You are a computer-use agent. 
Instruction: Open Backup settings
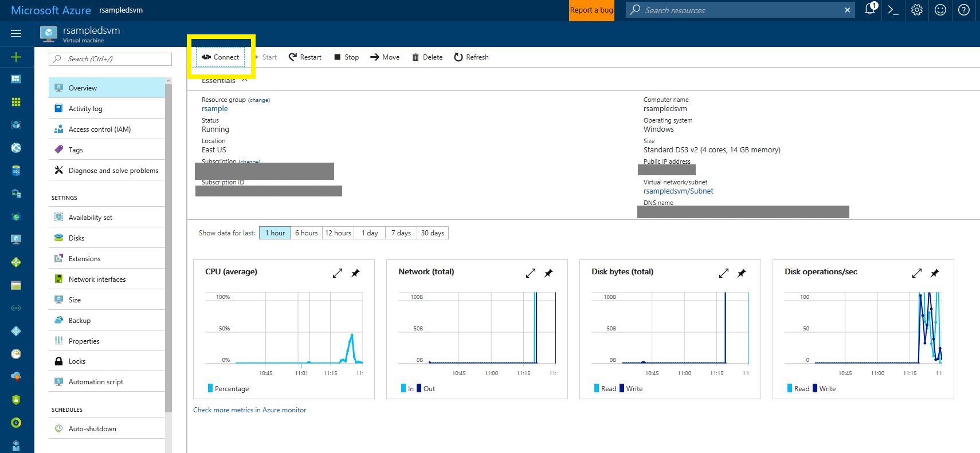pos(107,320)
